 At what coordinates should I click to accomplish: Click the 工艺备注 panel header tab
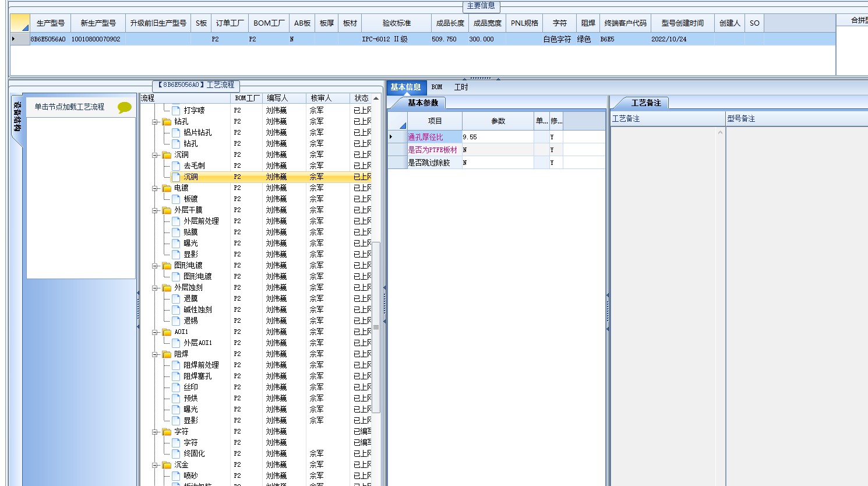coord(646,103)
